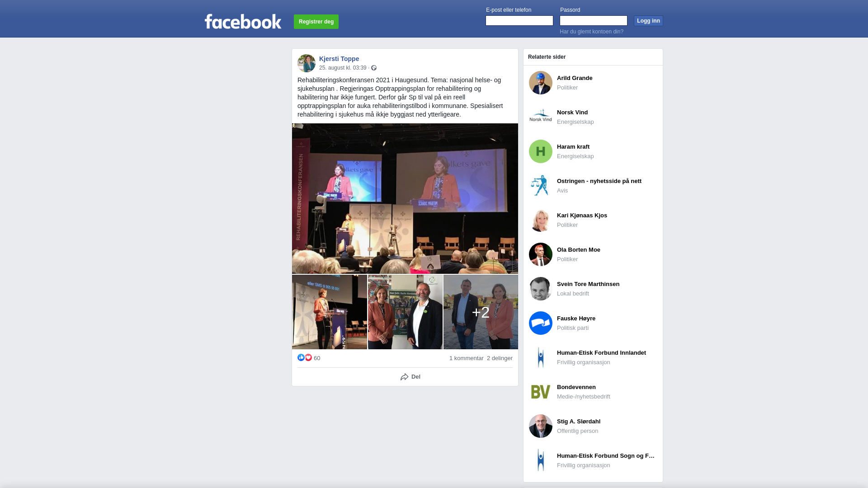Click the Logg inn button
Image resolution: width=868 pixels, height=488 pixels.
click(648, 21)
